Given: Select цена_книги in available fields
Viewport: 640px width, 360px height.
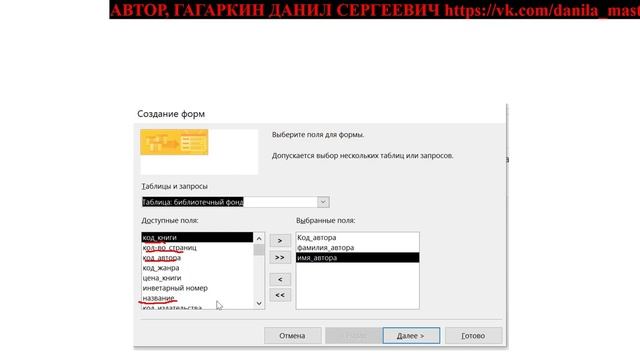Looking at the screenshot, I should tap(197, 278).
